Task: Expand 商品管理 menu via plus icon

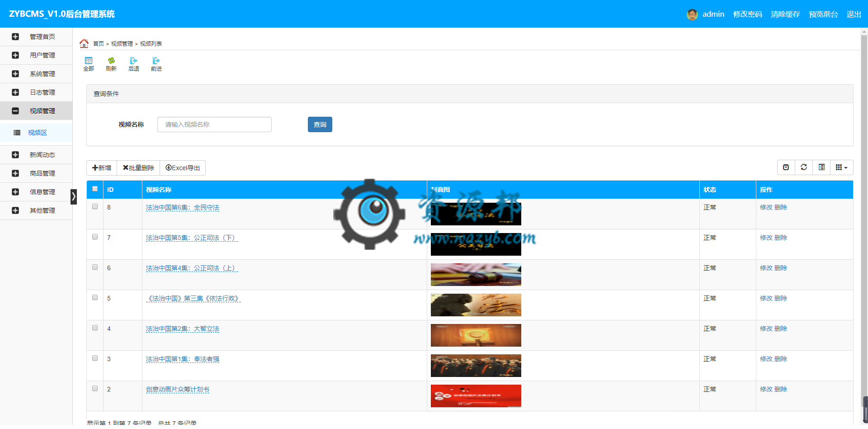Action: 15,173
